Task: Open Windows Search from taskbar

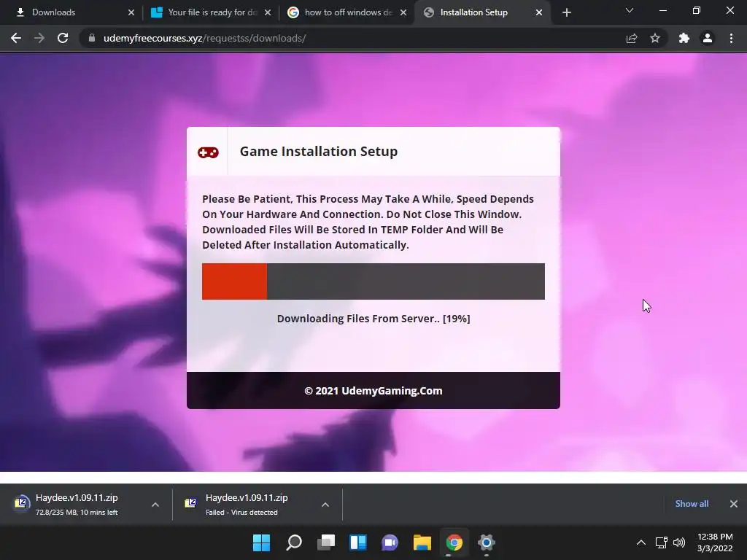Action: [294, 542]
